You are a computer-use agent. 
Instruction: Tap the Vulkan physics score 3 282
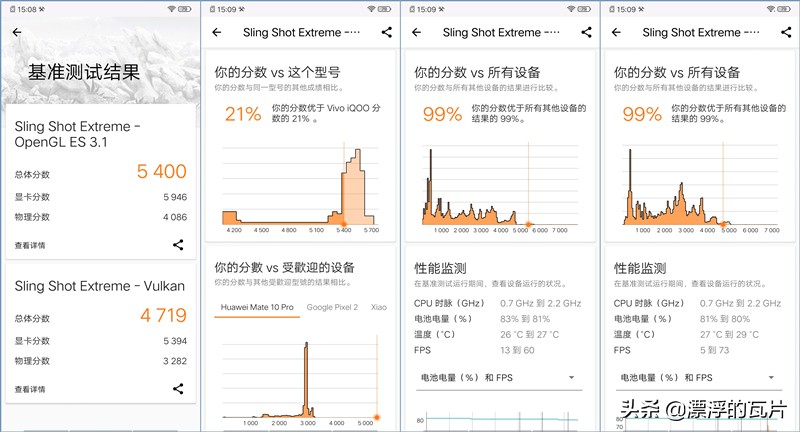[175, 361]
